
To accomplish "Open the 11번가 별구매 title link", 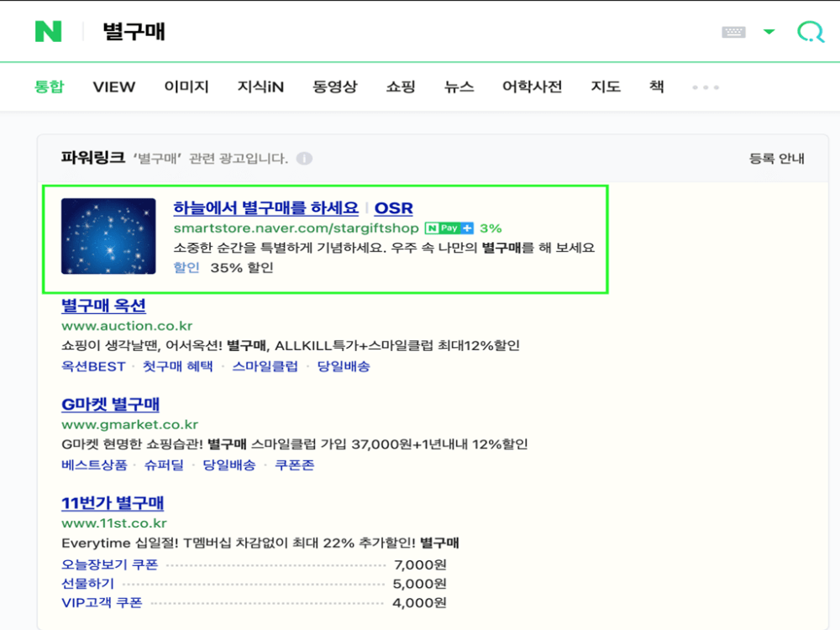I will [x=113, y=503].
